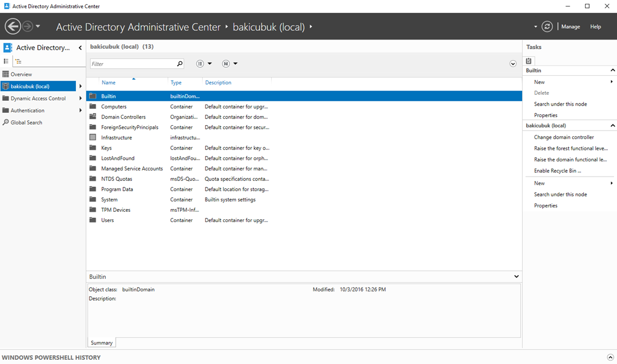Click Search under this node for Builtin

tap(560, 104)
